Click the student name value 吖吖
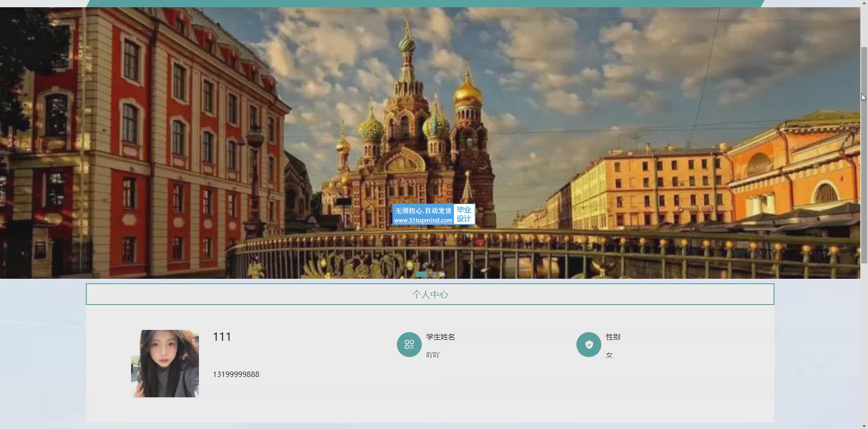 click(x=433, y=355)
